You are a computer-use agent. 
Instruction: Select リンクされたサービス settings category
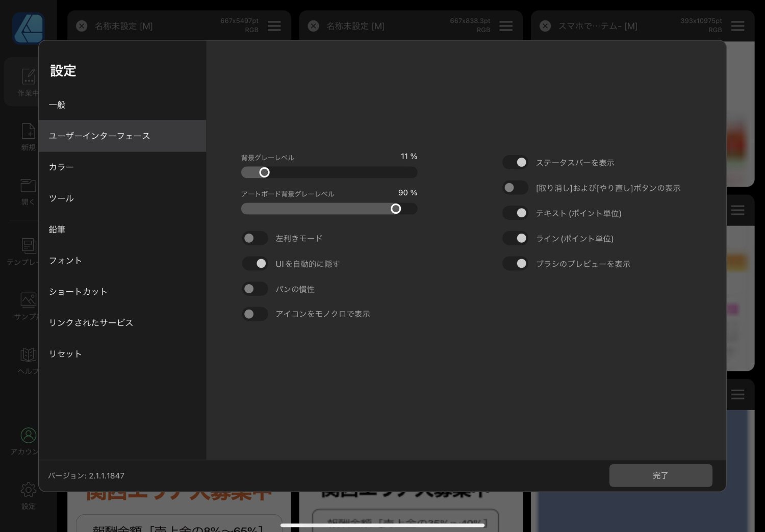point(122,322)
